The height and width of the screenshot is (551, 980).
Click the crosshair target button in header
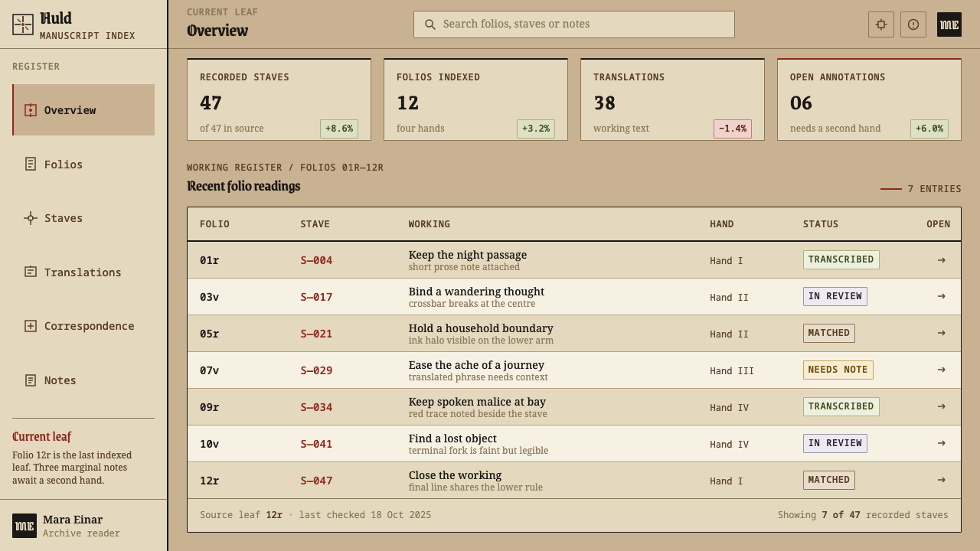(x=881, y=24)
